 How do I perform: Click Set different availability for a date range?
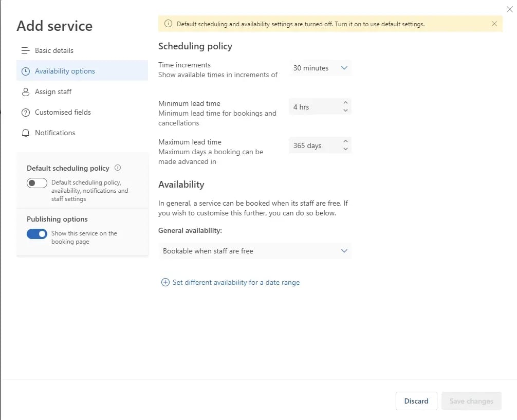[x=236, y=282]
